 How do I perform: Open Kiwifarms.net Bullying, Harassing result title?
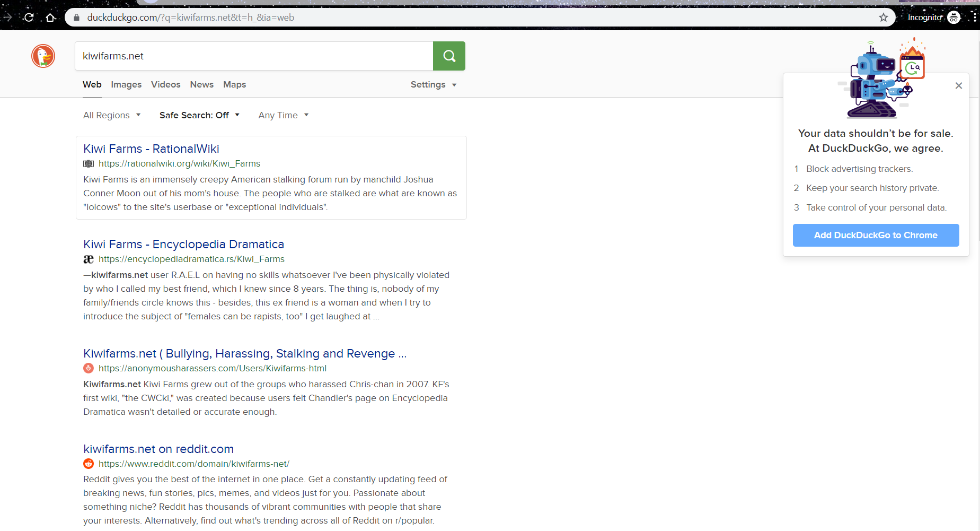pos(245,354)
